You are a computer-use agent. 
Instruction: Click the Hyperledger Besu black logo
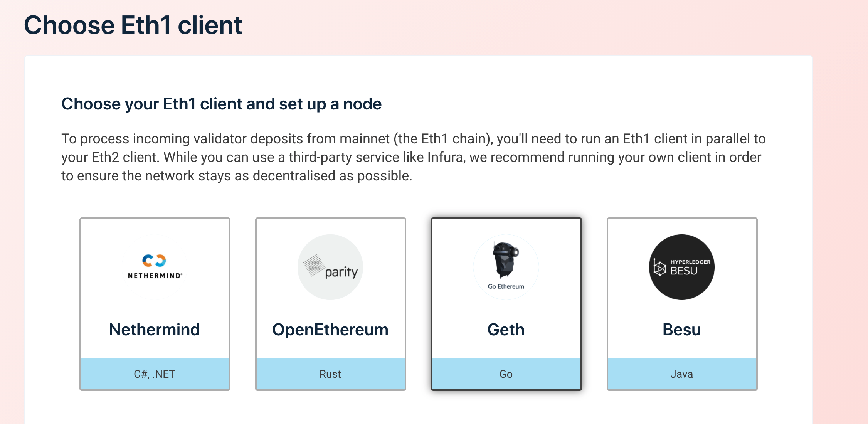pos(682,267)
